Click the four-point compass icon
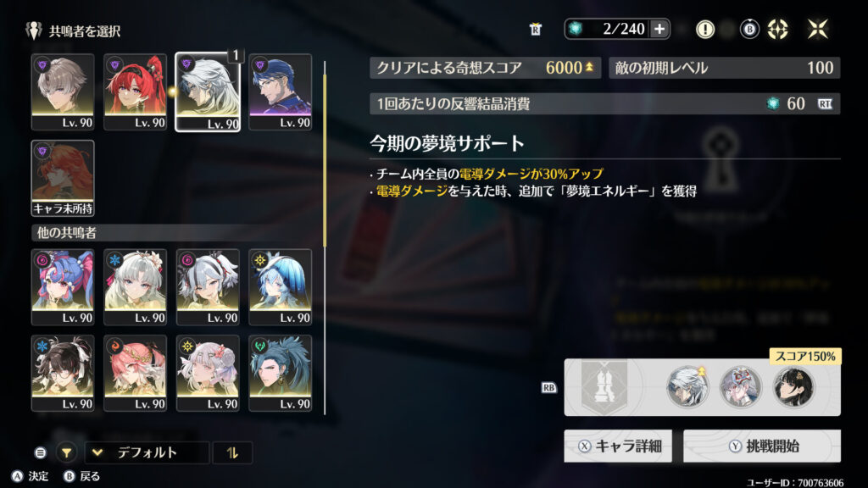 click(777, 29)
